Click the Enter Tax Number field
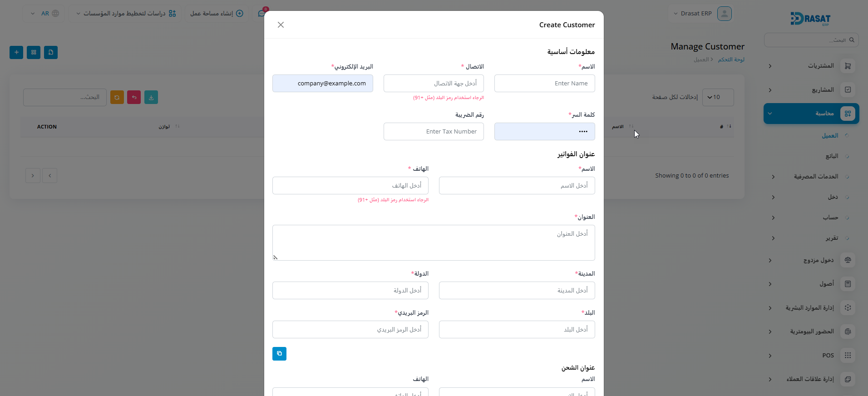868x396 pixels. pos(434,132)
